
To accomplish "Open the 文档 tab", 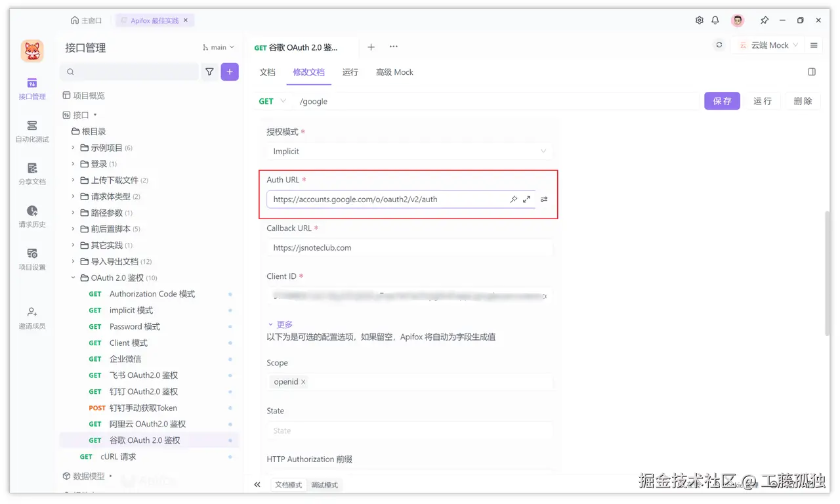I will click(x=267, y=72).
